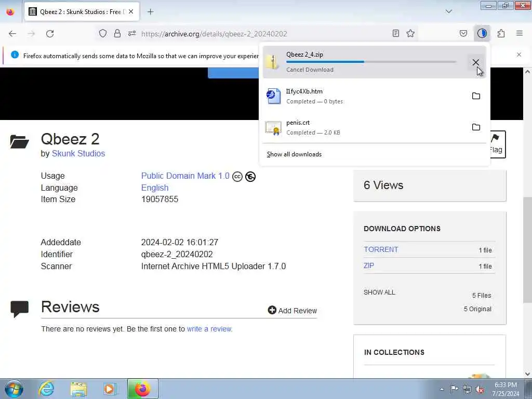
Task: Open the Action Center flag icon
Action: (x=454, y=389)
